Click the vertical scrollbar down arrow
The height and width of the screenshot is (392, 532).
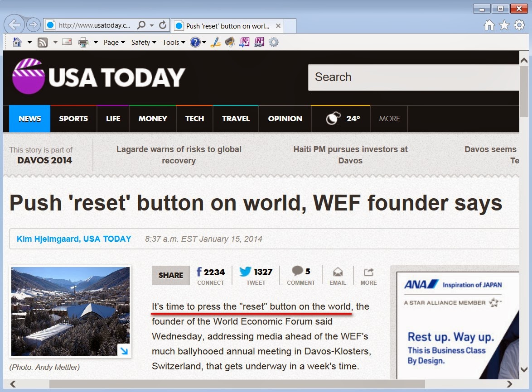524,369
